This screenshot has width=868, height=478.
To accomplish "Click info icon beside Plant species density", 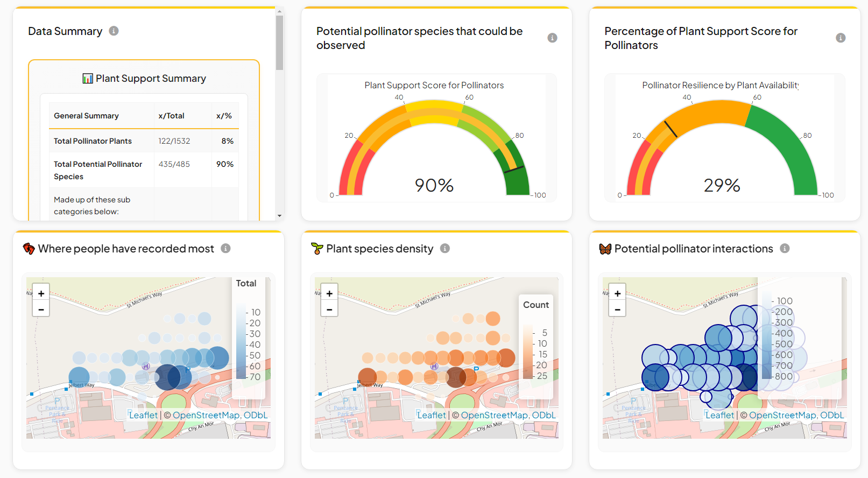I will point(444,248).
